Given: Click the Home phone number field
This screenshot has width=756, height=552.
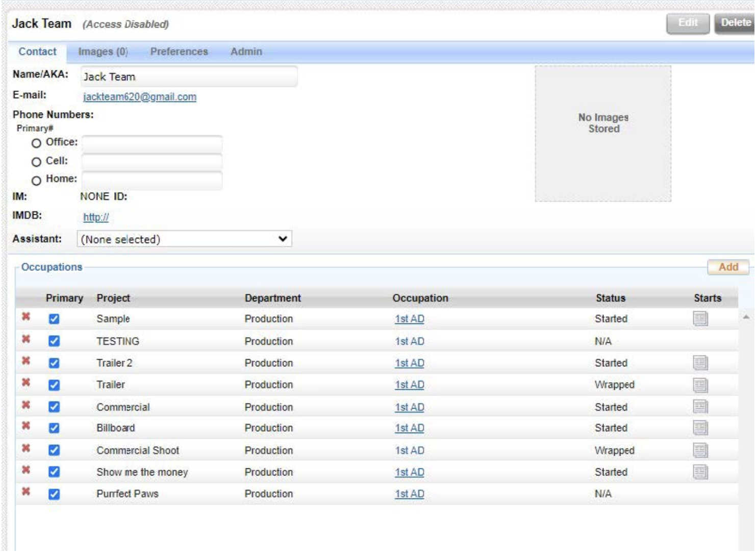Looking at the screenshot, I should [152, 181].
